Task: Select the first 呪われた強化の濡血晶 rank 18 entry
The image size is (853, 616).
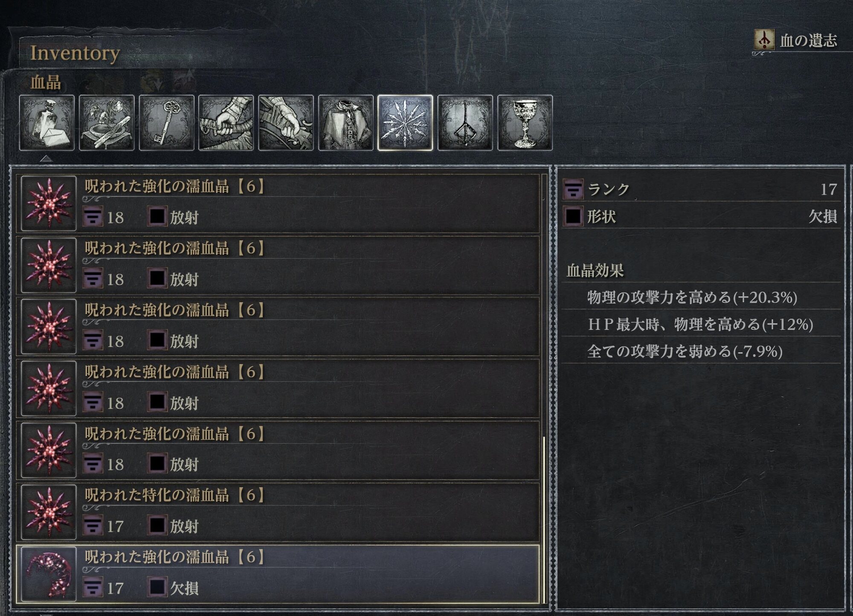Action: (278, 203)
